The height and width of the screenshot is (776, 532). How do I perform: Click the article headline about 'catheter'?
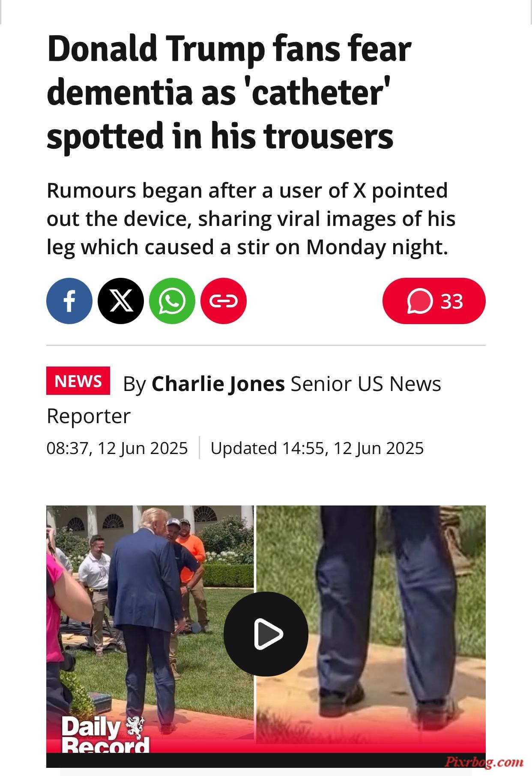click(229, 92)
